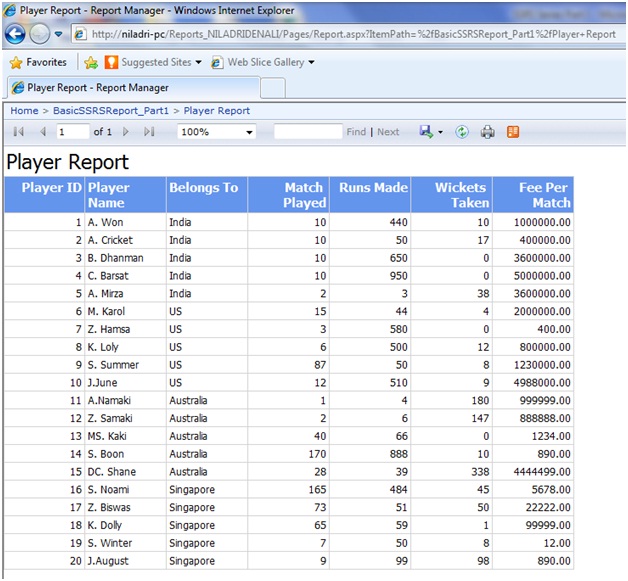Click the Player Name column header

(x=126, y=195)
